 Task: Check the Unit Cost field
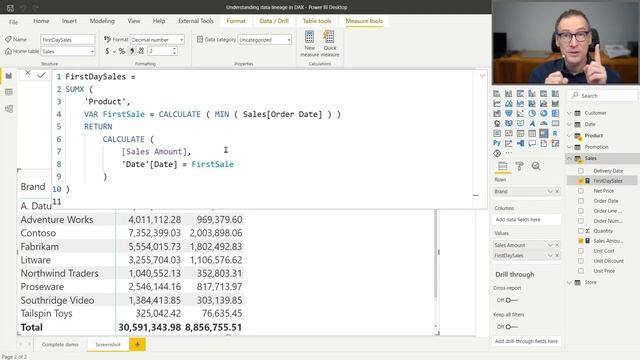581,251
